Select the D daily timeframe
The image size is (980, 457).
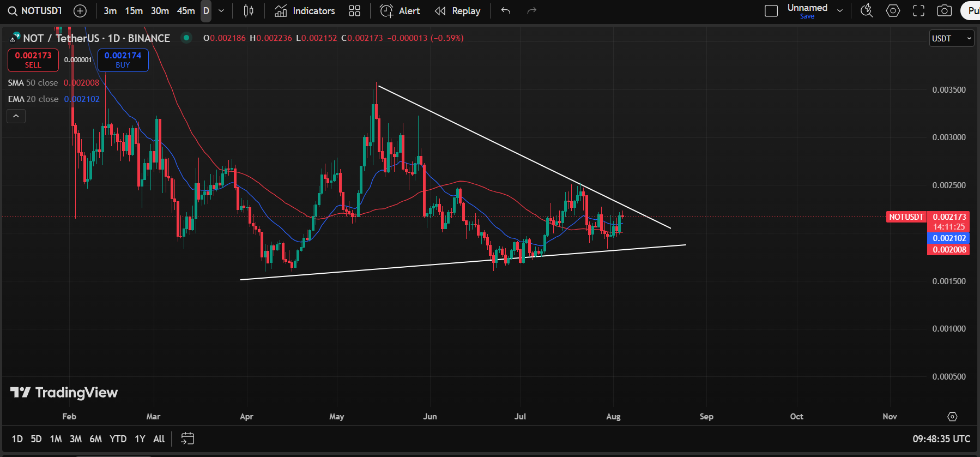pyautogui.click(x=206, y=11)
